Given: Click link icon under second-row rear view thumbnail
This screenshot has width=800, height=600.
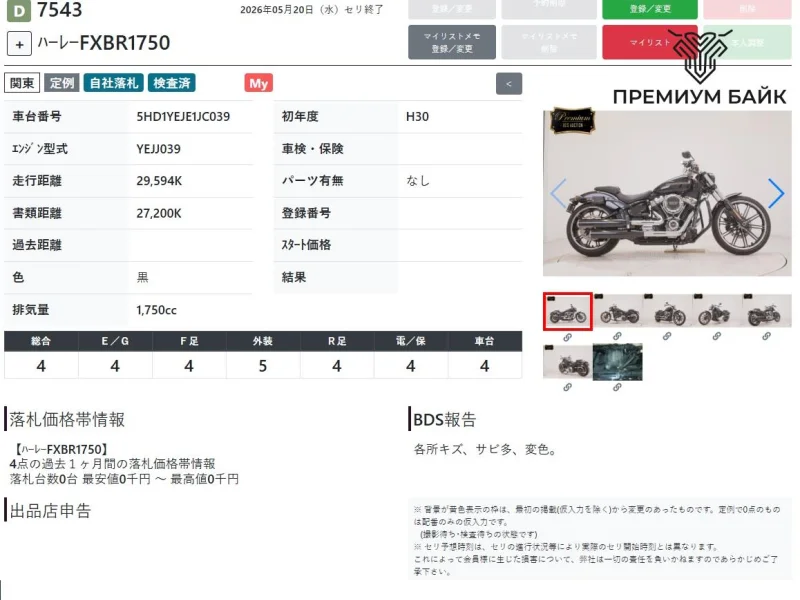Looking at the screenshot, I should [567, 388].
